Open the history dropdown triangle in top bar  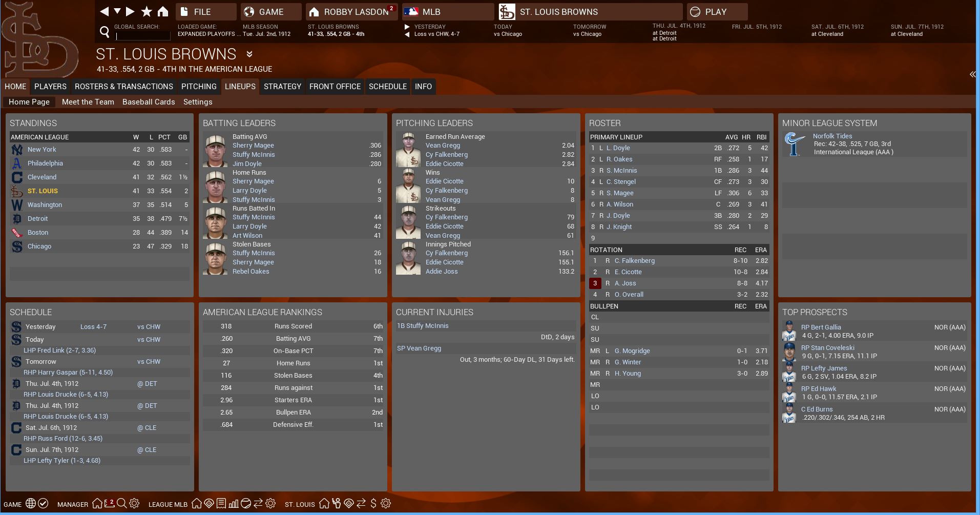pos(117,11)
